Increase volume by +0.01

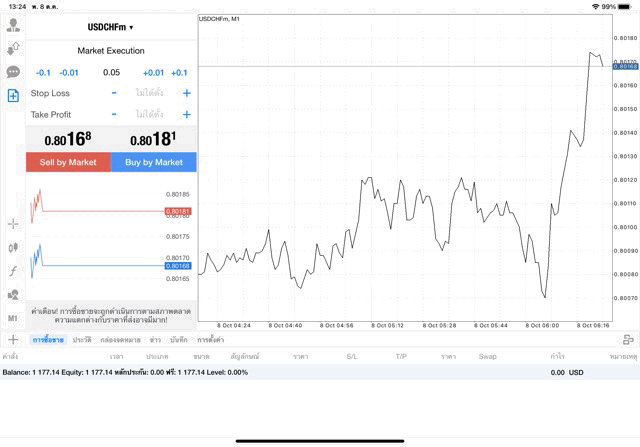click(x=153, y=72)
